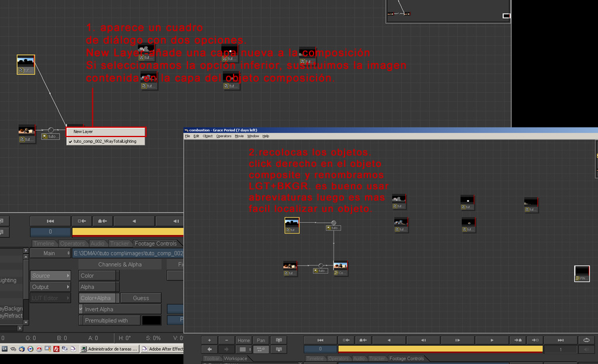Open the Operators menu in the menu bar
This screenshot has width=598, height=364.
point(224,136)
